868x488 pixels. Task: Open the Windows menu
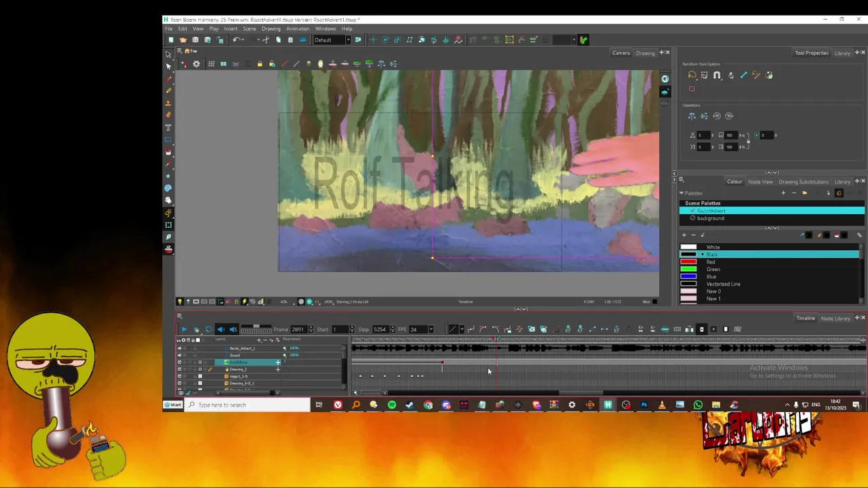325,28
